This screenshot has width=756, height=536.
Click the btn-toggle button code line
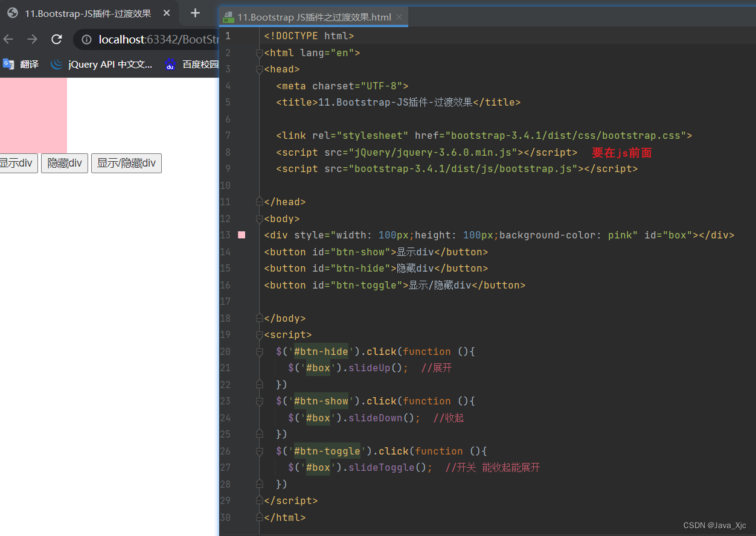394,285
